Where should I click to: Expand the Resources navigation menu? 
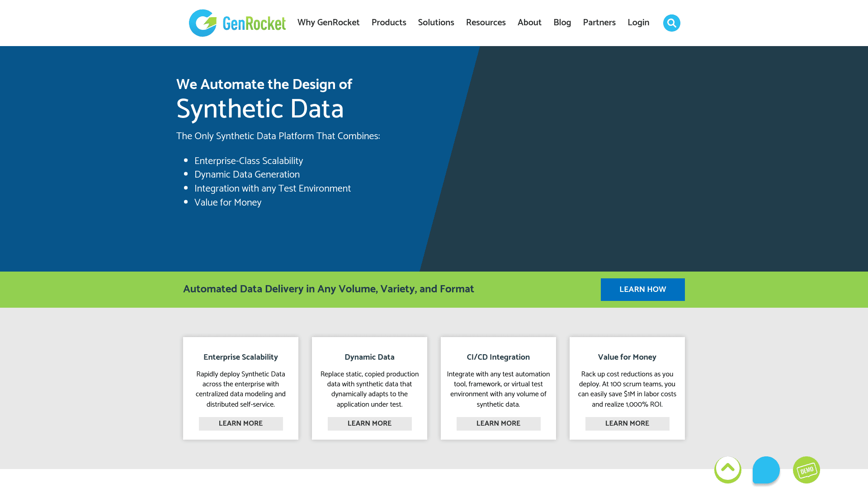click(x=486, y=23)
